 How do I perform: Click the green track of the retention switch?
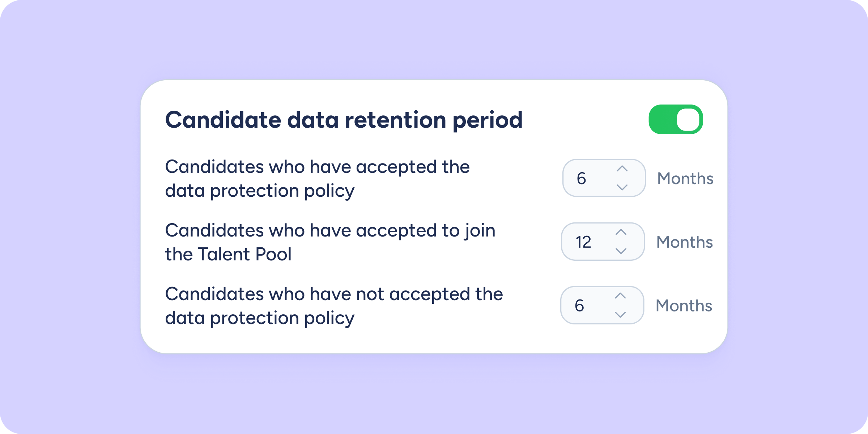pyautogui.click(x=661, y=119)
